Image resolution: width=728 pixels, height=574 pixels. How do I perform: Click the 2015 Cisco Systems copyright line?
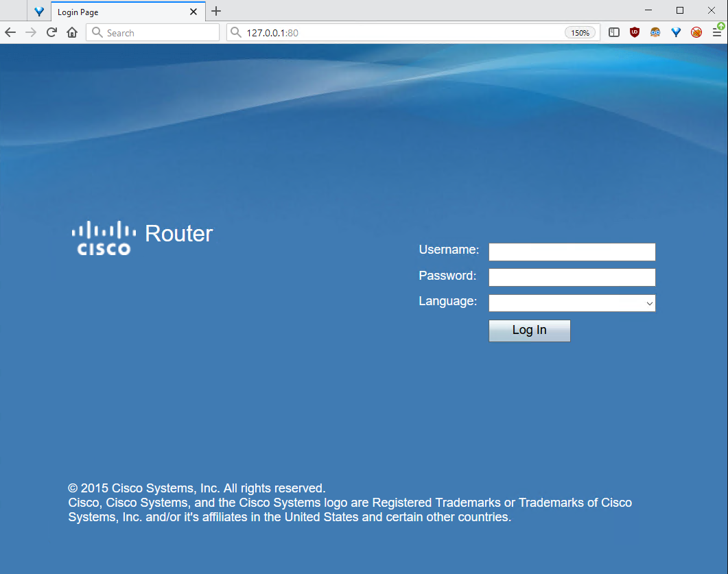click(x=197, y=488)
